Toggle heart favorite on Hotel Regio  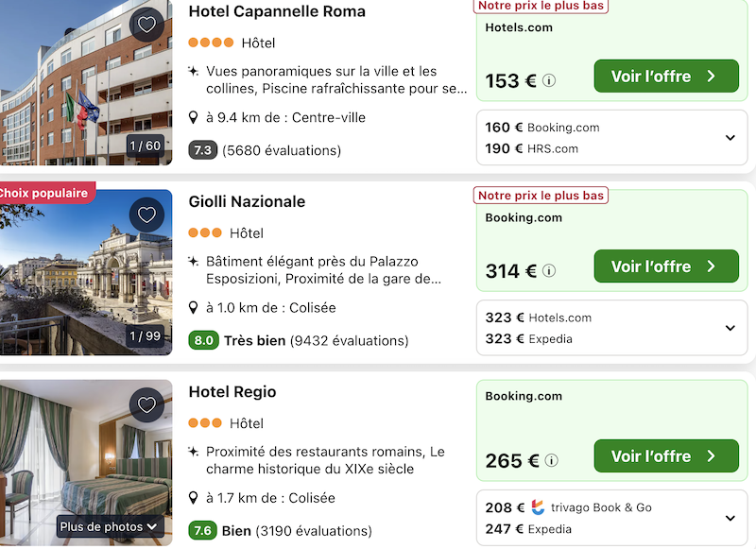pyautogui.click(x=146, y=404)
